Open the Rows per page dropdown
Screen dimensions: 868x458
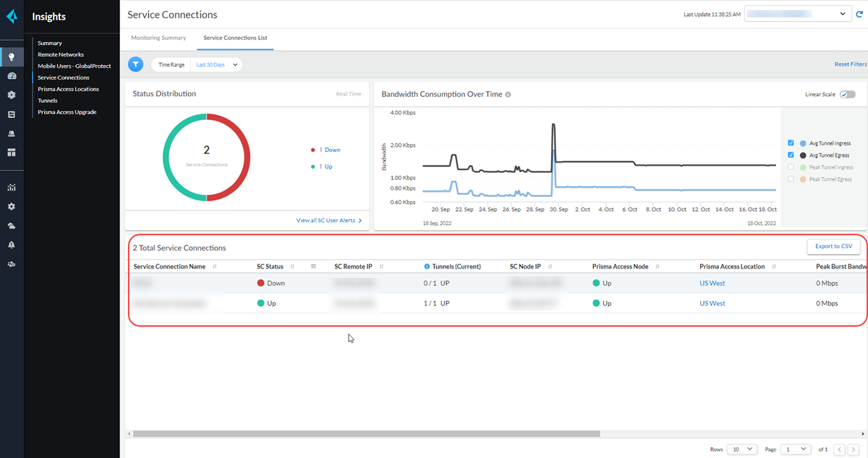(742, 449)
